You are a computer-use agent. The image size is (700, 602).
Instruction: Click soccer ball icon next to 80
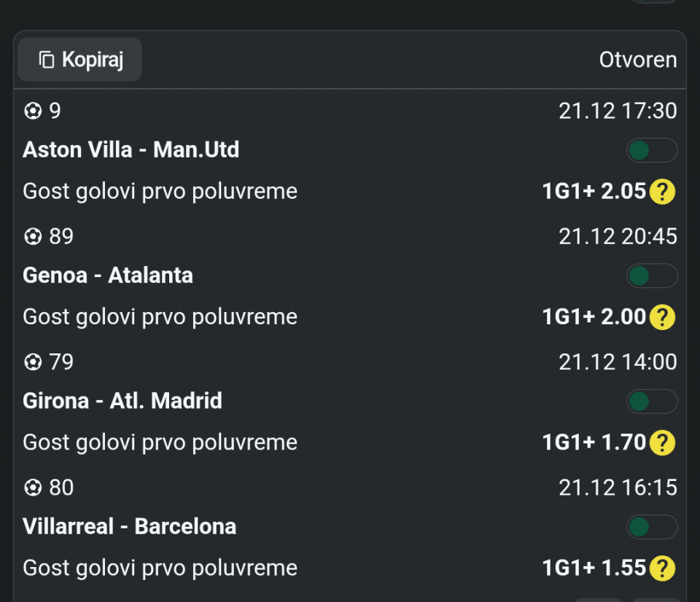click(33, 488)
